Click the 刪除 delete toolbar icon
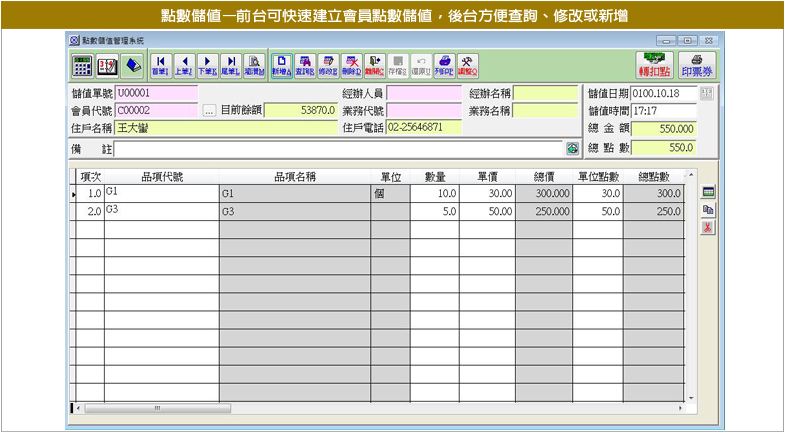Screen dimensions: 786x434 pos(351,66)
